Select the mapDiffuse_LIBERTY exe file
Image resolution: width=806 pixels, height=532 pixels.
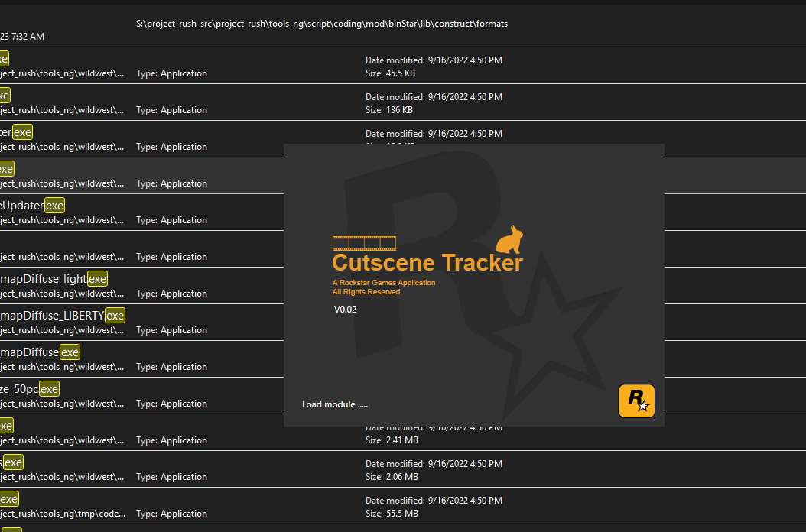(x=62, y=316)
